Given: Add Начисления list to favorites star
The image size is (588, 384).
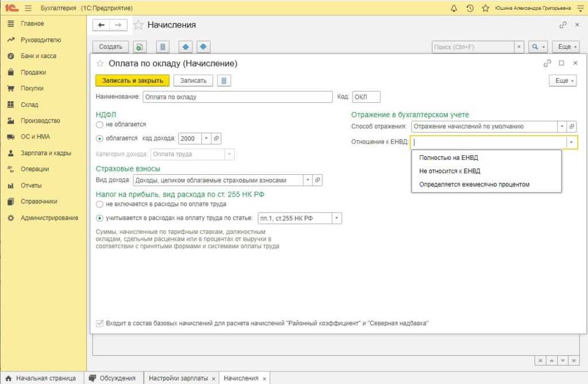Looking at the screenshot, I should [138, 25].
